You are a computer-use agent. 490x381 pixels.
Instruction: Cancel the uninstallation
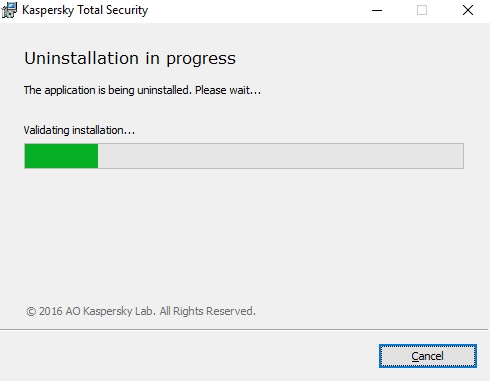(x=428, y=356)
